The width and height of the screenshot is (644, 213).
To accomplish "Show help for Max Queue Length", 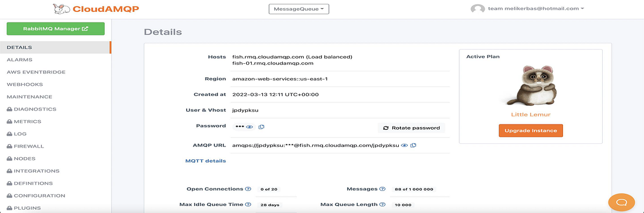I will tap(382, 204).
